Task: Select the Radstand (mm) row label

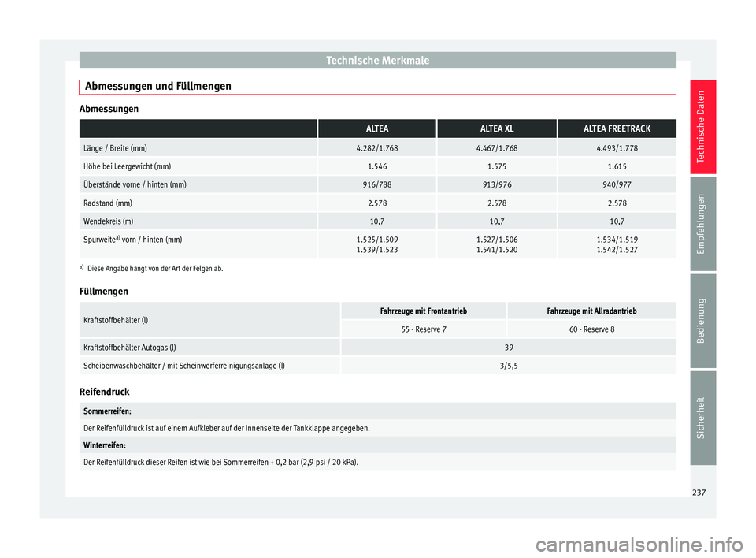Action: tap(108, 203)
